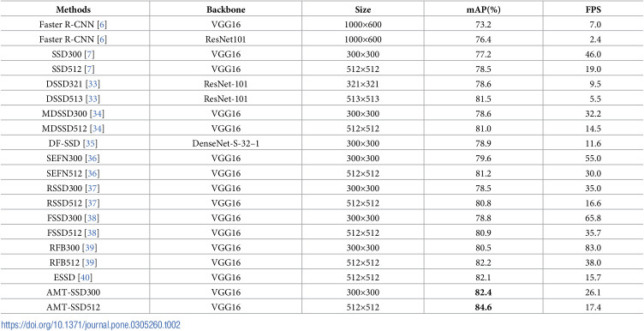
Task: Follow citation 38 beside FSSD300
Action: [92, 218]
